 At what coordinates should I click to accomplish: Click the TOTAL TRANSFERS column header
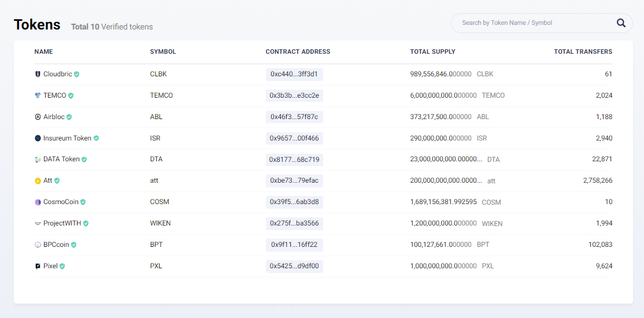click(x=583, y=52)
